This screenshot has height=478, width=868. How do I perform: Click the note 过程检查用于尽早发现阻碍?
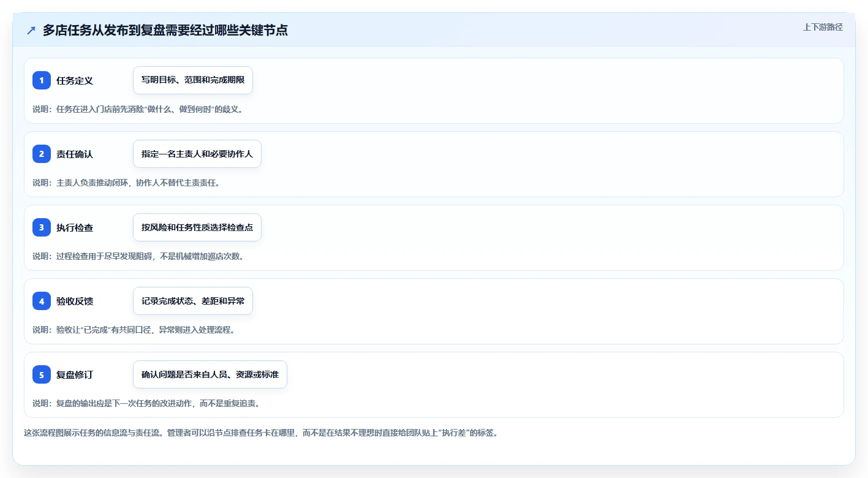pyautogui.click(x=139, y=256)
